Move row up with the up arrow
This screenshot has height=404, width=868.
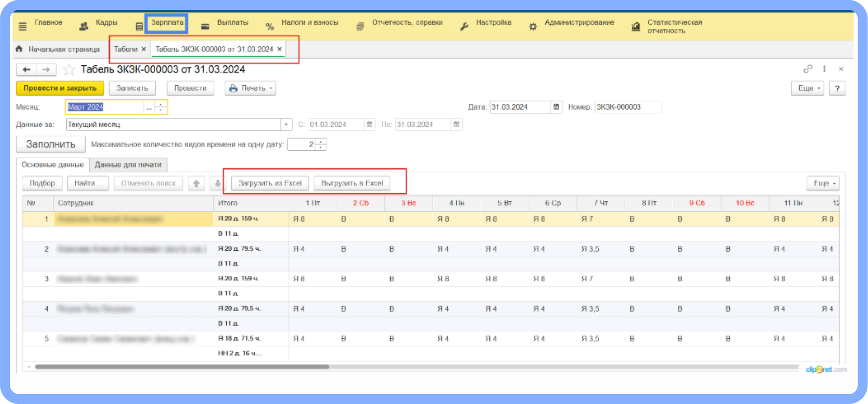196,184
